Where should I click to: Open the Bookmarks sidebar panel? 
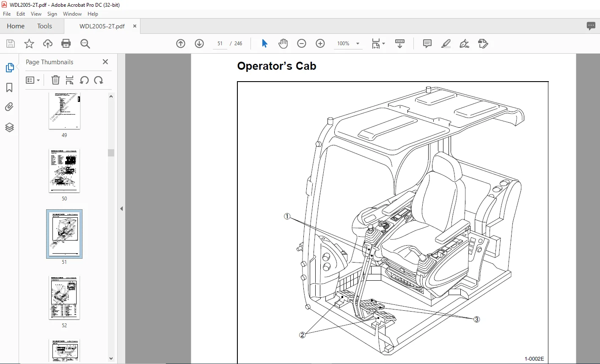9,88
